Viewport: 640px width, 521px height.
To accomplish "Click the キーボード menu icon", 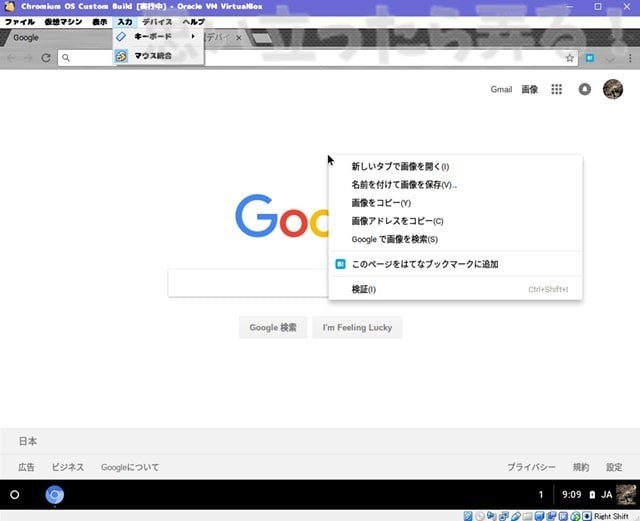I will 121,36.
